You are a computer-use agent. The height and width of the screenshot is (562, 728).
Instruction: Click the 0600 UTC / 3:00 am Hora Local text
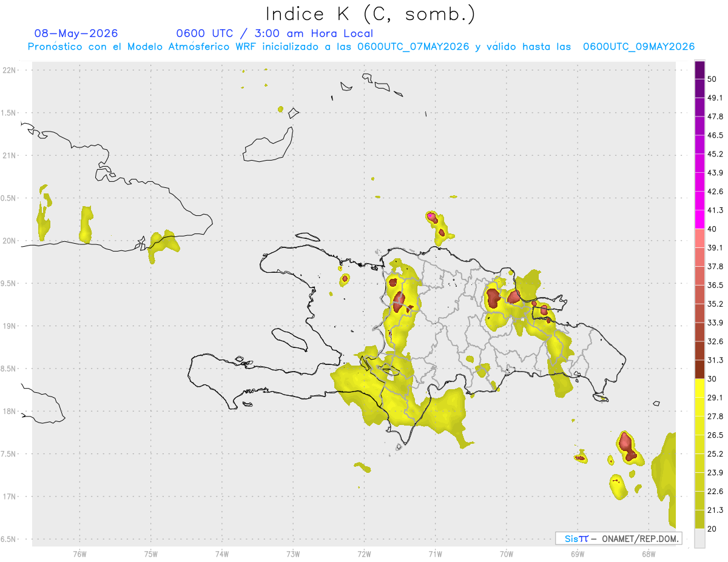coord(275,33)
